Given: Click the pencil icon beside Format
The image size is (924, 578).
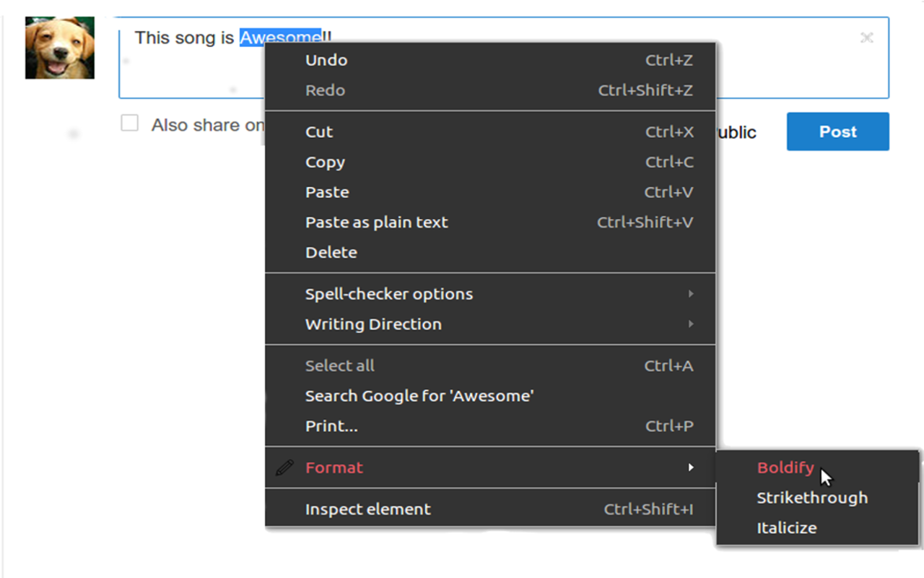Looking at the screenshot, I should pos(284,467).
